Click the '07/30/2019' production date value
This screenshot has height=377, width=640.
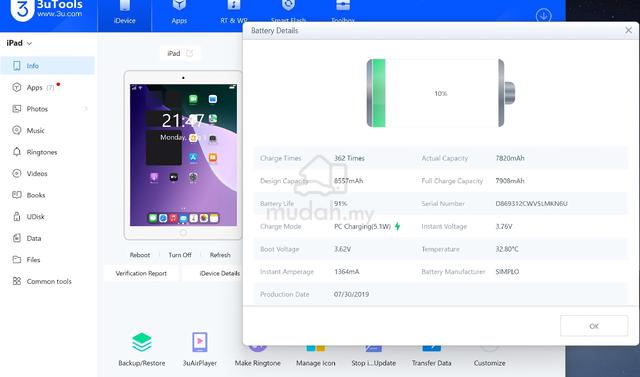pos(351,294)
